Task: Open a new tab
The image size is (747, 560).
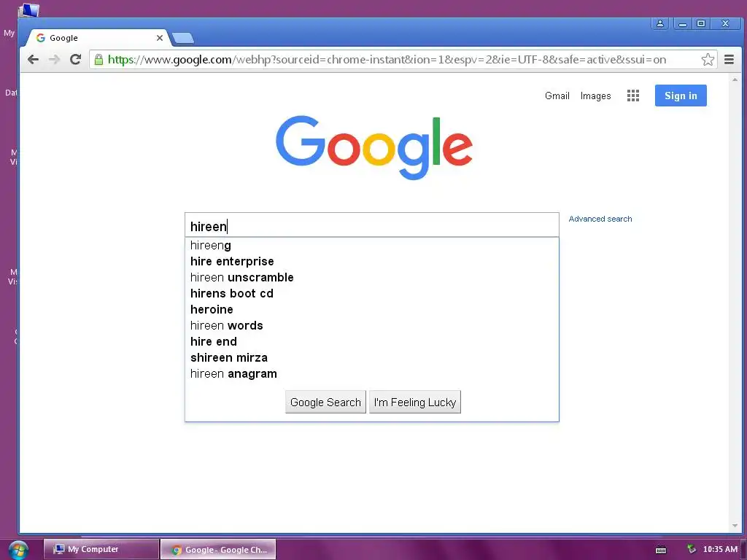Action: pyautogui.click(x=183, y=38)
